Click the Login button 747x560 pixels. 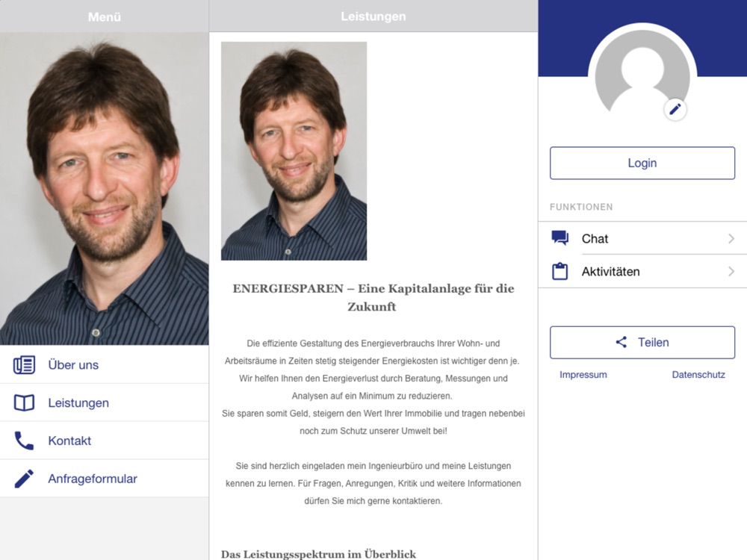[x=642, y=163]
